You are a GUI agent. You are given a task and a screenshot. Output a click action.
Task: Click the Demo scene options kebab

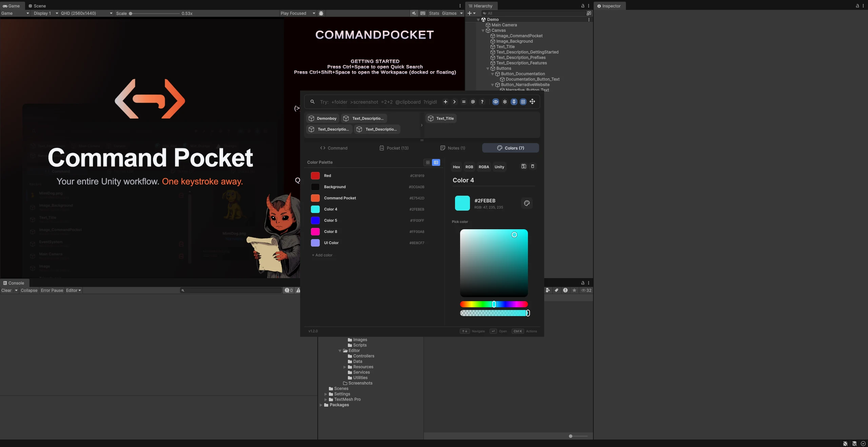[589, 20]
